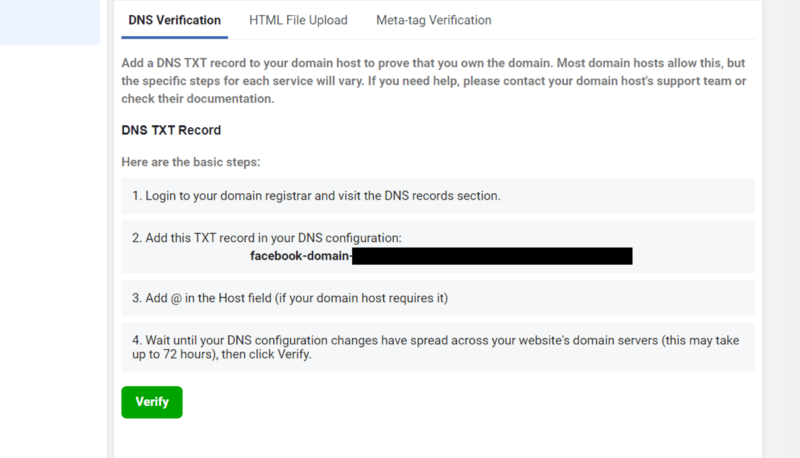
Task: Click the "Add this TXT record" instruction line
Action: (x=267, y=238)
